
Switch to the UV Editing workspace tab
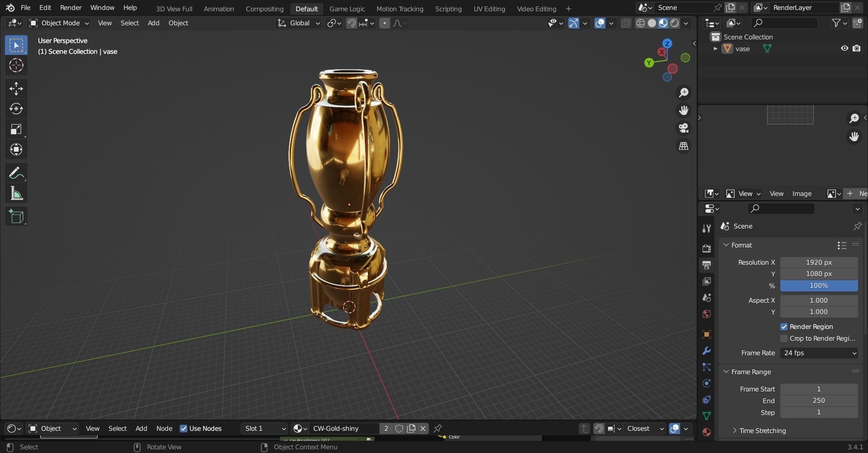pyautogui.click(x=489, y=9)
